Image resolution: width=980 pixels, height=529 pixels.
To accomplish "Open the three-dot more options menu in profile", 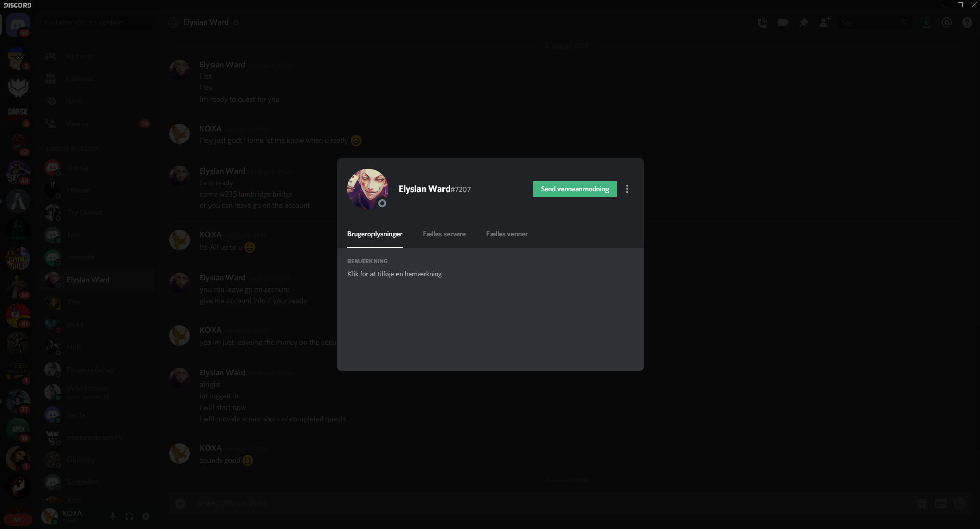I will (627, 189).
